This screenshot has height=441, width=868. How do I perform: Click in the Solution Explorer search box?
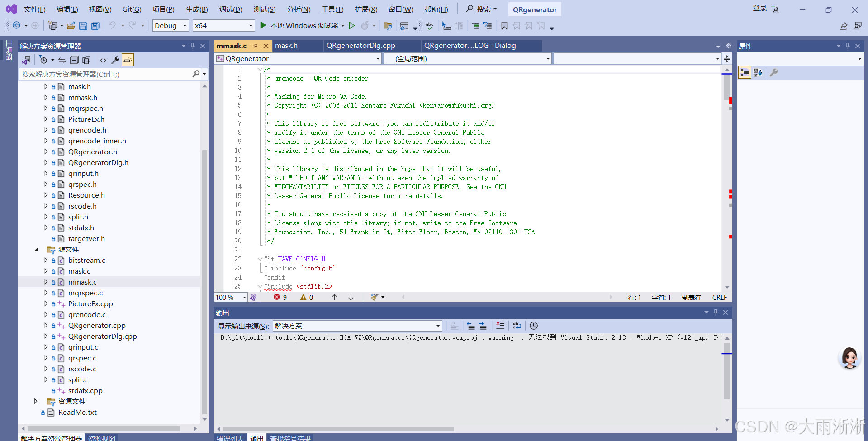coord(106,74)
